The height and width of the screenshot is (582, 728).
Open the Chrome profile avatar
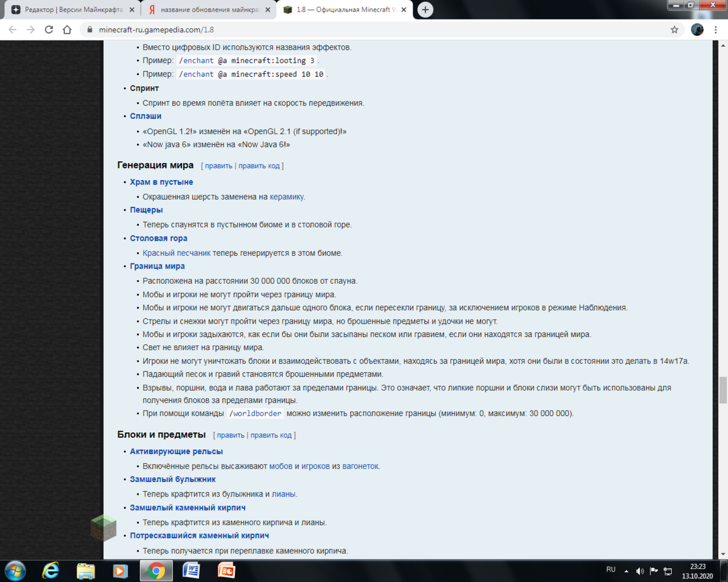(x=697, y=30)
